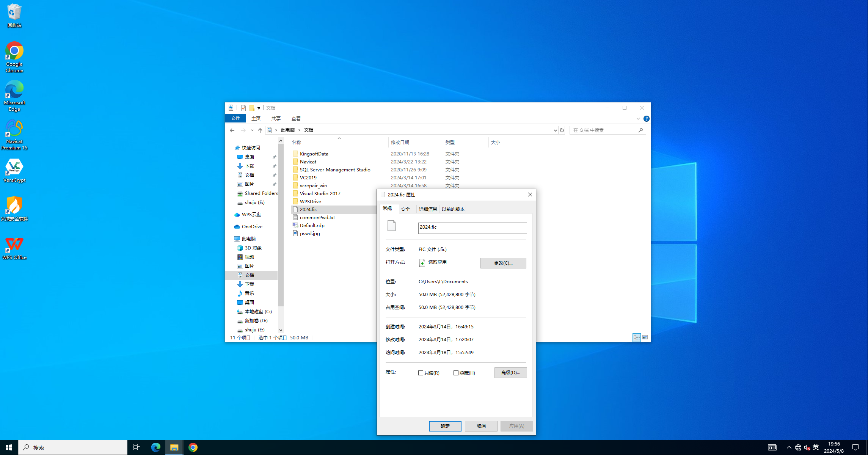Click the Back navigation arrow
Screen dimensions: 868x455
[x=232, y=130]
